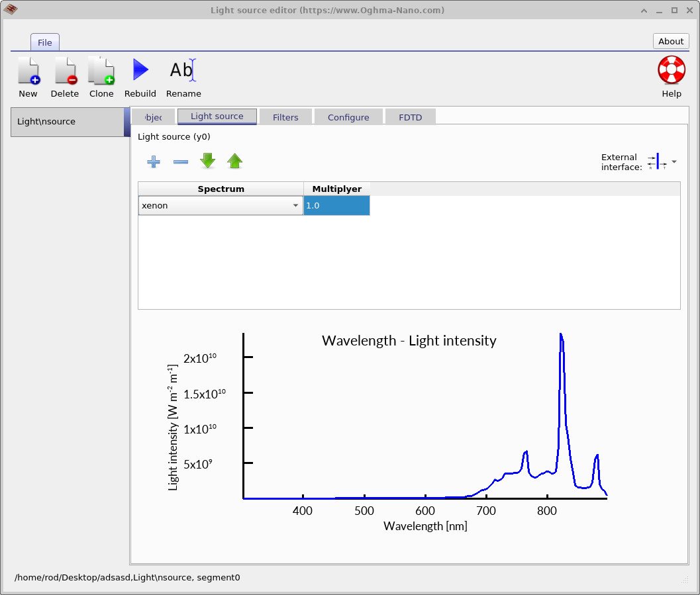Click the status bar path text
Image resolution: width=700 pixels, height=595 pixels.
127,577
